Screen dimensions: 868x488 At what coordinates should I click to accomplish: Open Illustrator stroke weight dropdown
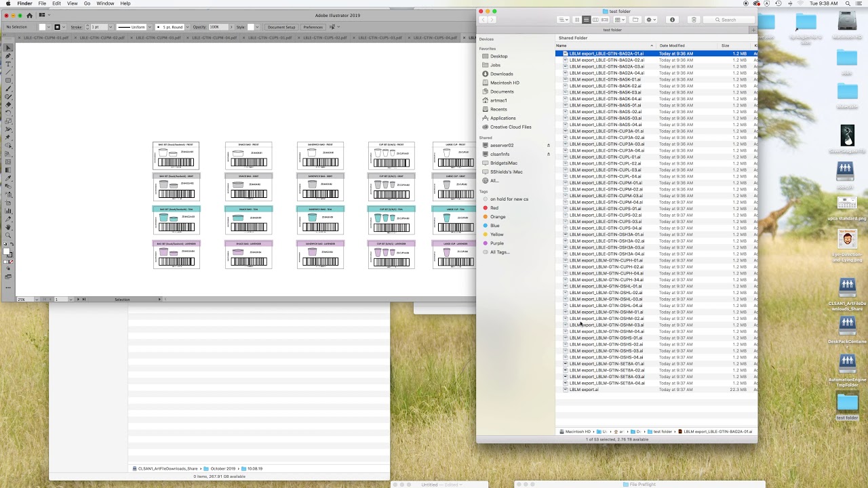[111, 27]
